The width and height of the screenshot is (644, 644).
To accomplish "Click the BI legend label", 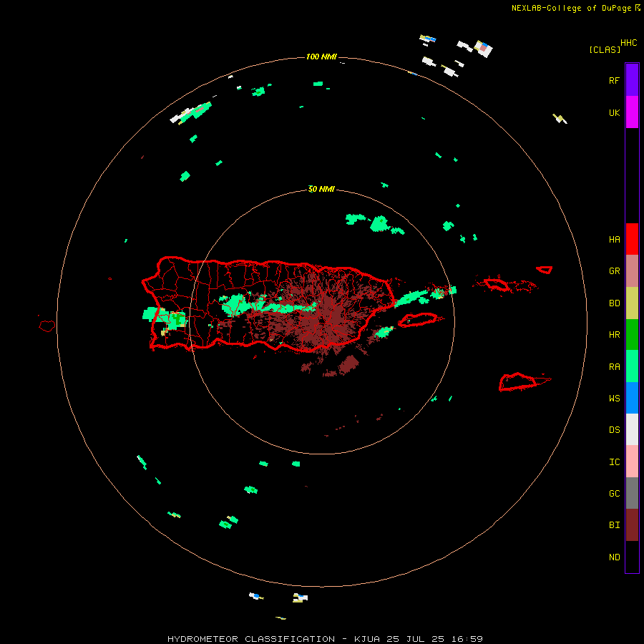I will click(x=615, y=525).
